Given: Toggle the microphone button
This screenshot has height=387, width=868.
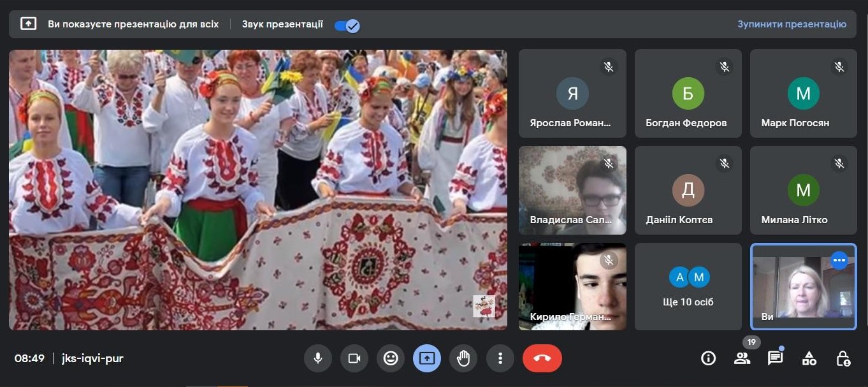Looking at the screenshot, I should click(x=317, y=358).
